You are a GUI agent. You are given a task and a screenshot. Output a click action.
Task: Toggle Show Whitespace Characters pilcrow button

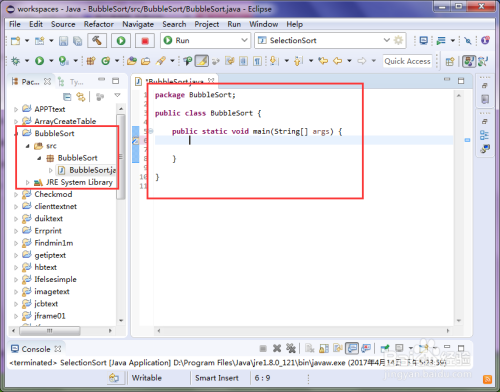(x=257, y=61)
